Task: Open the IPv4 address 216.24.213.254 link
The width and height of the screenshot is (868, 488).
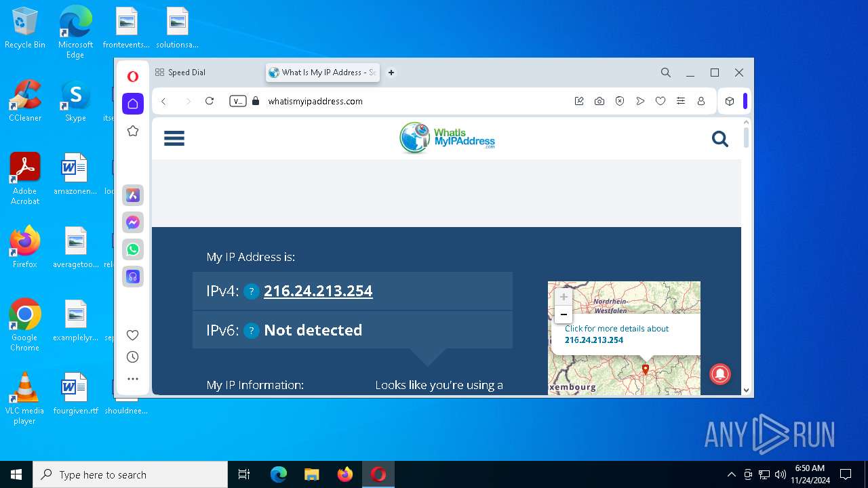Action: coord(318,291)
